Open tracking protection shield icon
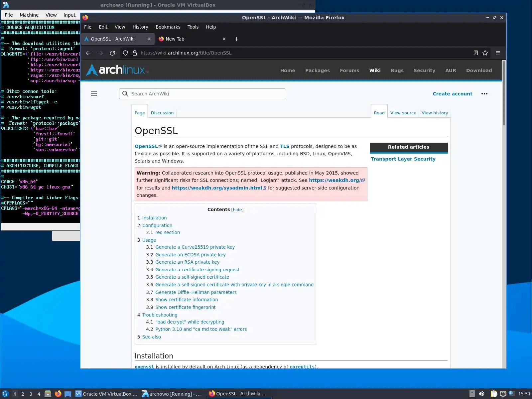Screen dimensions: 532x399 click(125, 53)
